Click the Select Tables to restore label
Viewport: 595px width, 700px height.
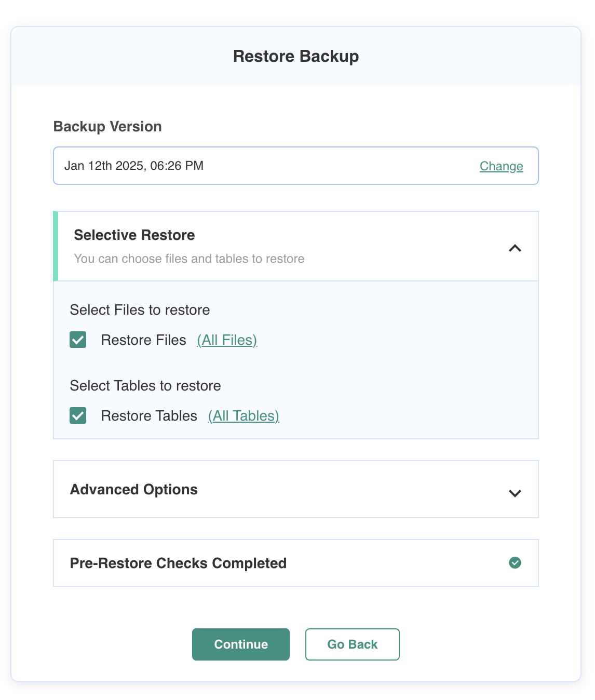(145, 386)
